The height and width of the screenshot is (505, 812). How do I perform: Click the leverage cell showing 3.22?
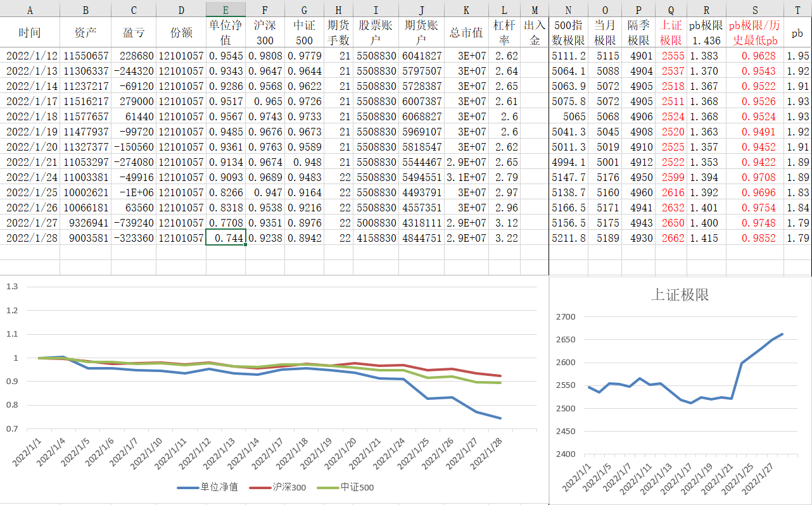click(506, 238)
